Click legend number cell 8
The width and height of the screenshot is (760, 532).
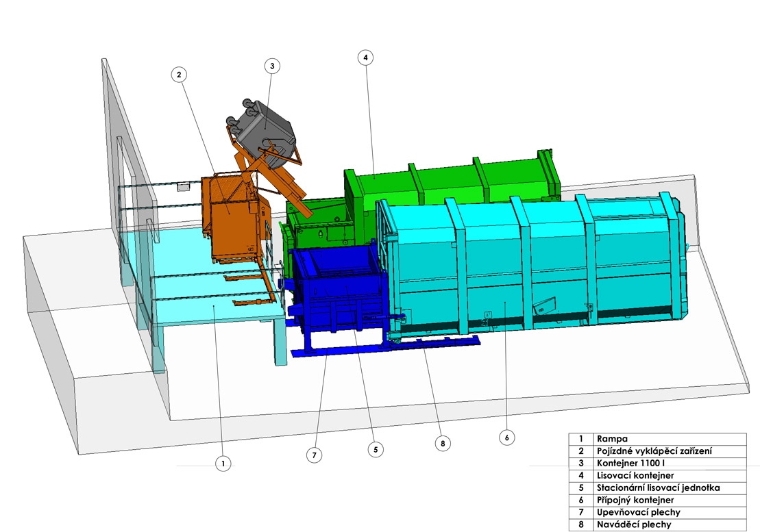tap(581, 524)
